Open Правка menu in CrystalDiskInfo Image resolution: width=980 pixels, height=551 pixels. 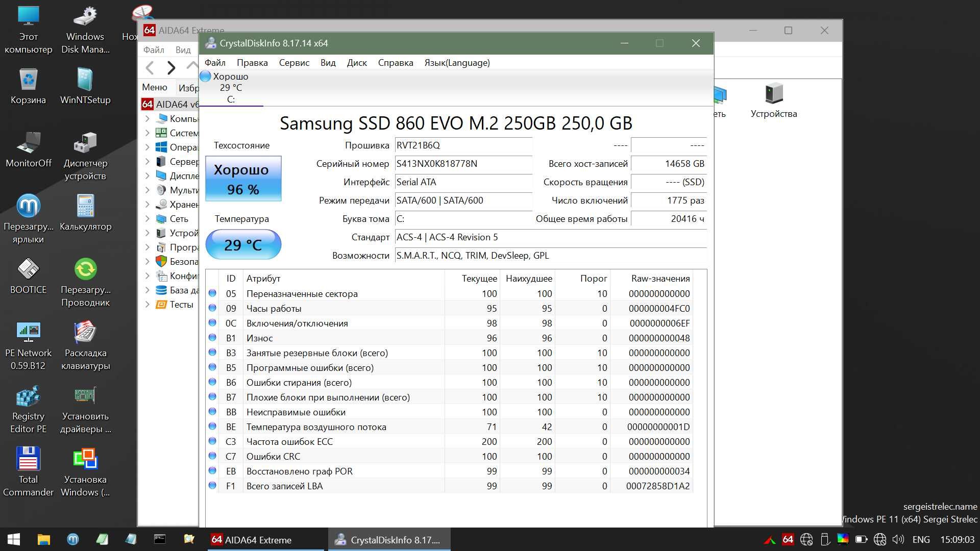[x=252, y=63]
